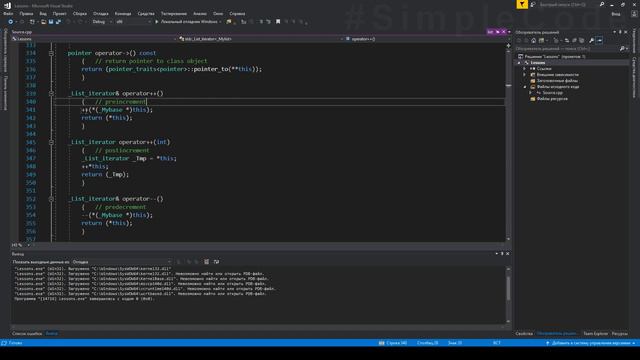Open the Файл menu

click(8, 13)
